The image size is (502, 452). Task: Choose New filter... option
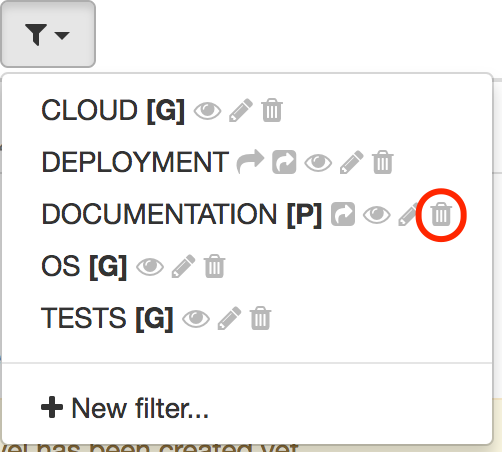(125, 408)
